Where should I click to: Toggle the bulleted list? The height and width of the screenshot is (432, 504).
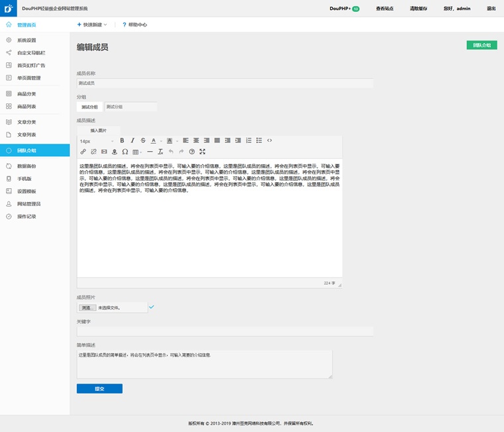tap(259, 140)
